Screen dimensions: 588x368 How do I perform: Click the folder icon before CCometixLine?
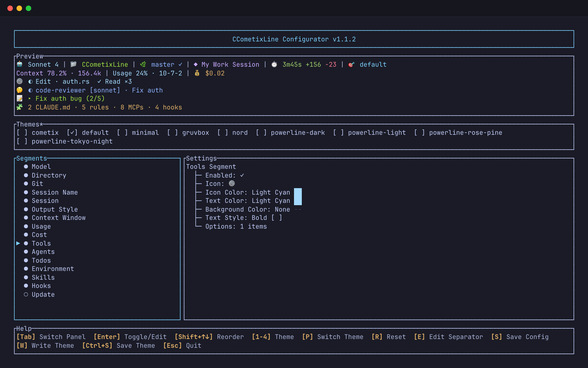coord(73,64)
